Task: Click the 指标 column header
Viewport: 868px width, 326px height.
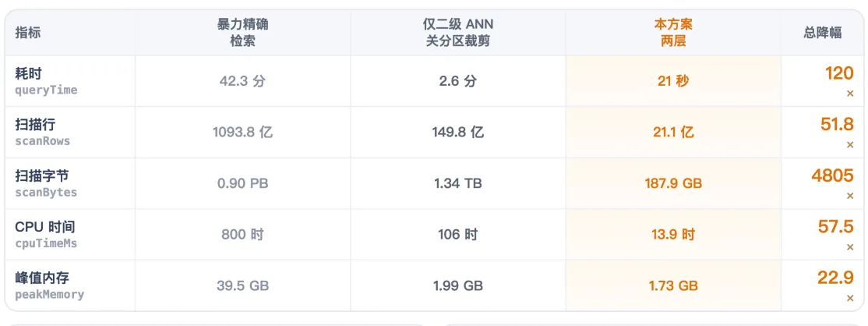Action: (x=28, y=33)
